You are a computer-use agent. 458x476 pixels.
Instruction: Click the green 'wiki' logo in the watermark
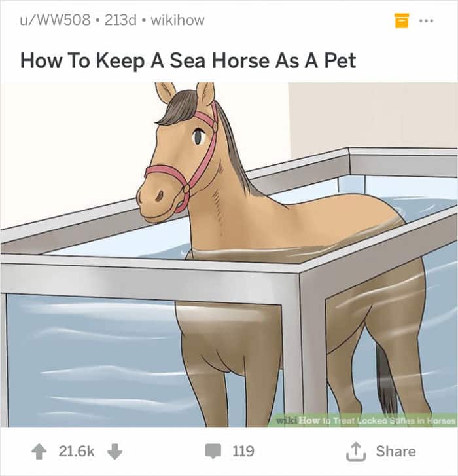(x=287, y=421)
